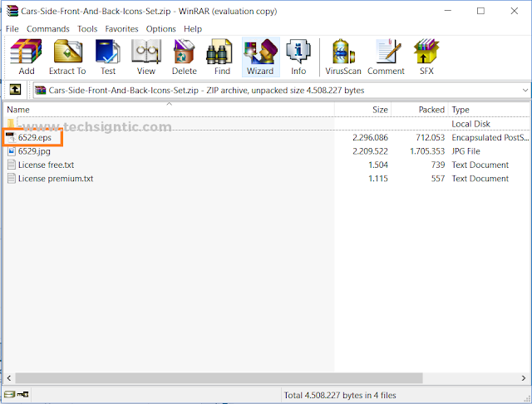532x404 pixels.
Task: Click the WinRAR title bar icon
Action: 12,11
